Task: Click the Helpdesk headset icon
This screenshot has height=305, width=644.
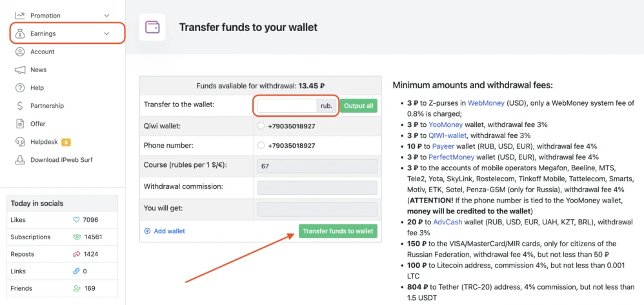Action: 20,142
